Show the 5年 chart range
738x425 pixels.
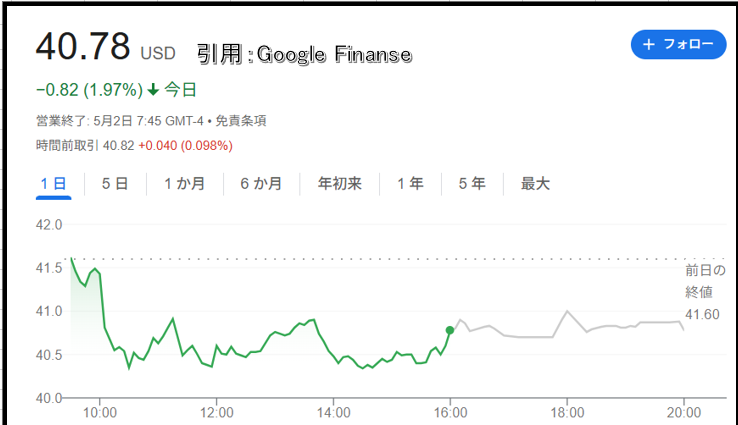[x=472, y=184]
